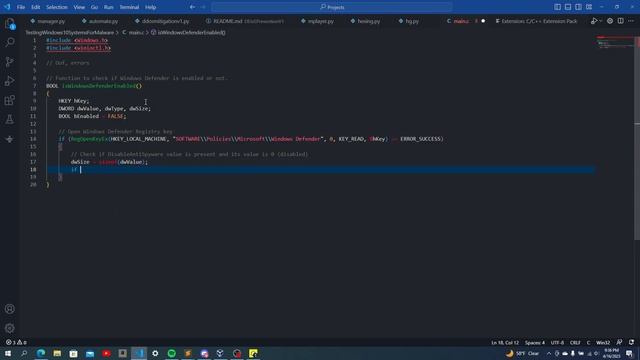Toggle the primary side bar layout icon
The height and width of the screenshot is (360, 640).
tap(558, 7)
